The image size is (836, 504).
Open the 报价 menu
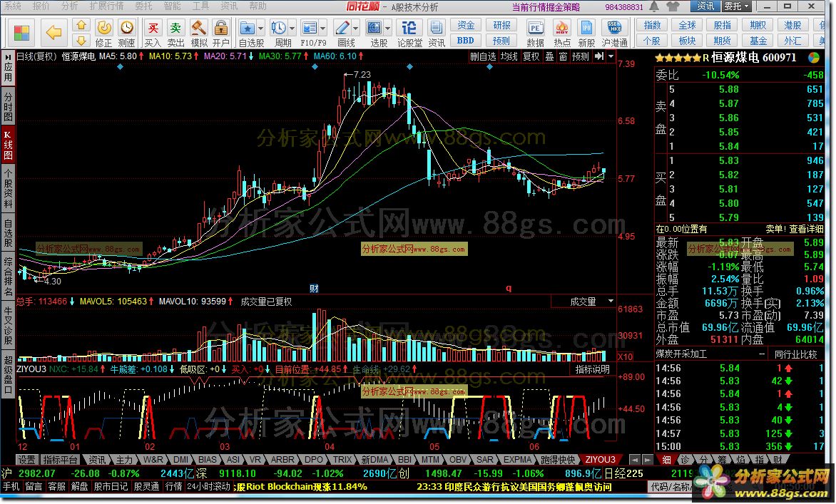point(41,6)
